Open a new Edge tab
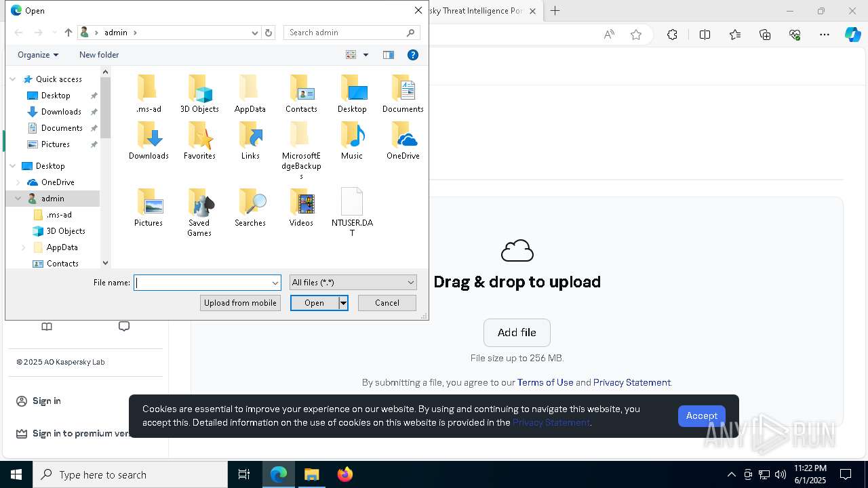The height and width of the screenshot is (488, 868). tap(555, 11)
